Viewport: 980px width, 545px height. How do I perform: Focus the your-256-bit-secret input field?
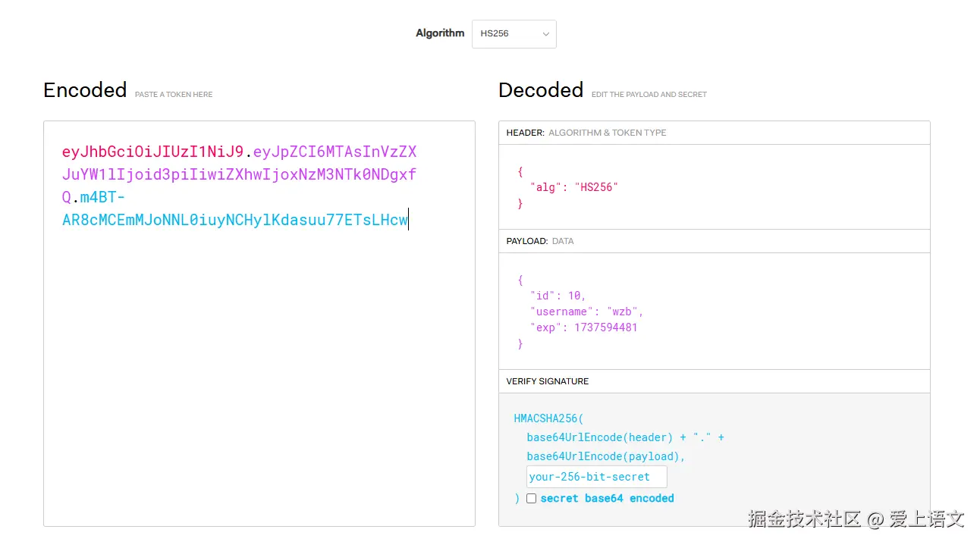click(x=596, y=477)
